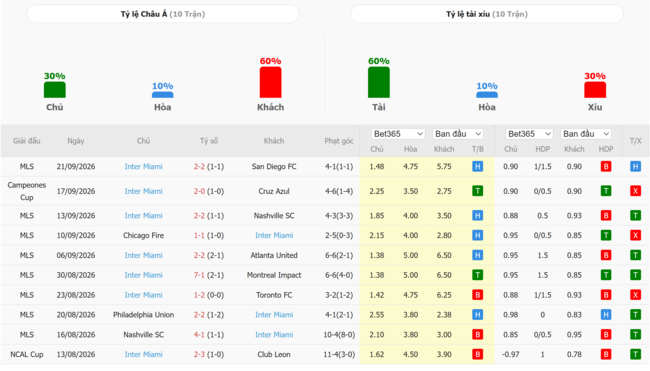Click green T T/X badge in Club Leon row

(x=635, y=354)
